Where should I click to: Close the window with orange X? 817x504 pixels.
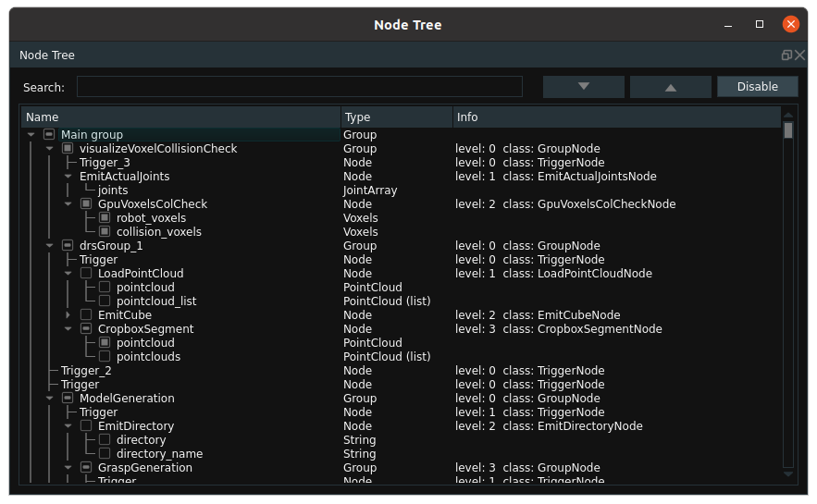point(790,24)
